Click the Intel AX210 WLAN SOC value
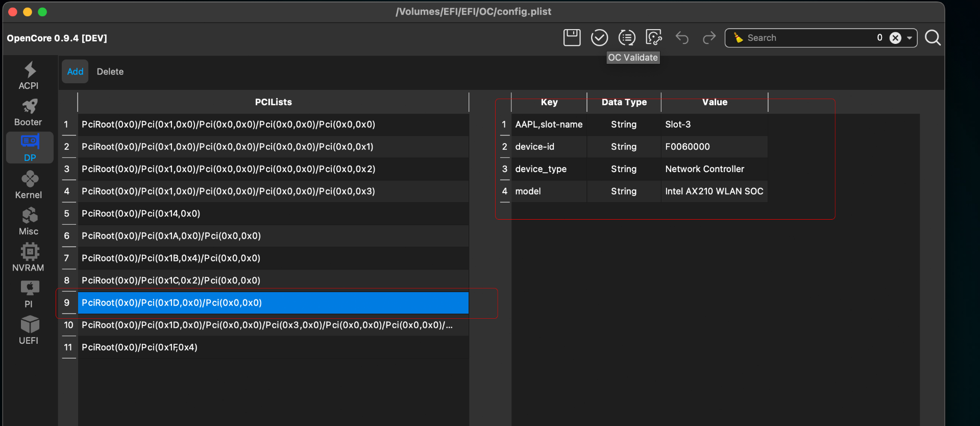Viewport: 980px width, 426px height. (x=715, y=192)
